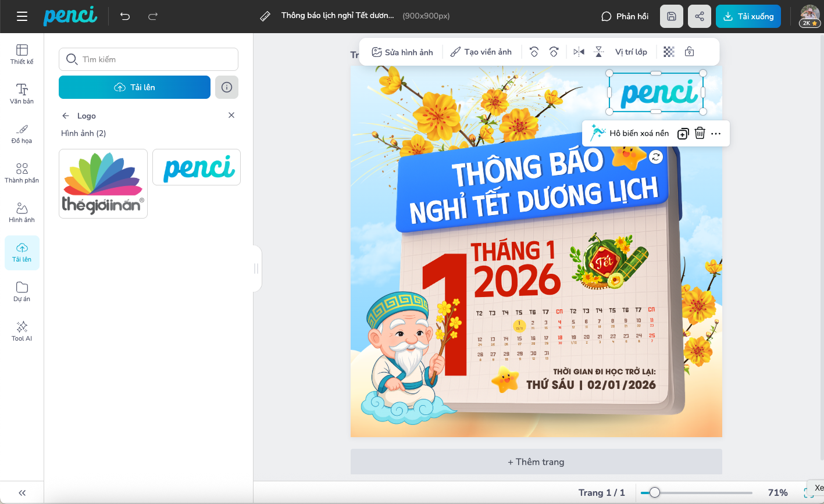Collapse the left sidebar with double chevron
Screen dimensions: 824x504
[22, 493]
